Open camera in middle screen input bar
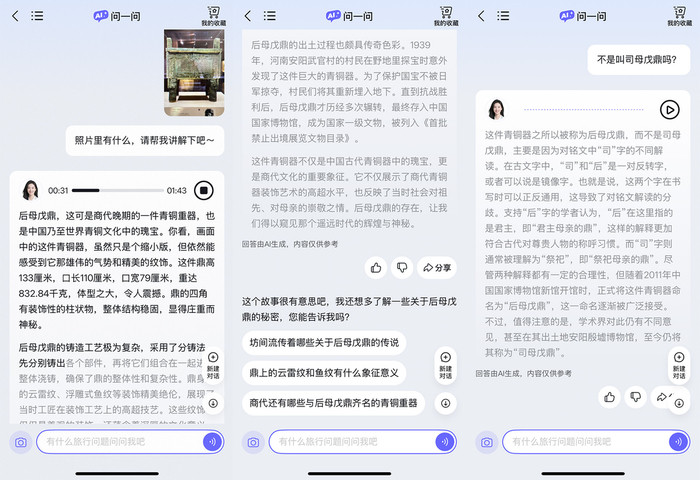This screenshot has height=480, width=700. 253,442
